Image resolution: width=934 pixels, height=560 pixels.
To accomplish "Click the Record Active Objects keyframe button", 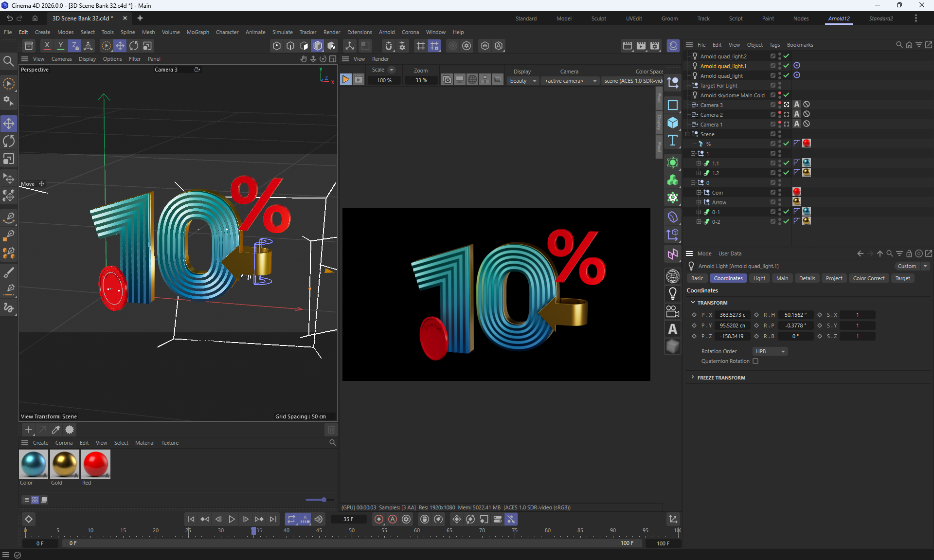I will [x=379, y=519].
